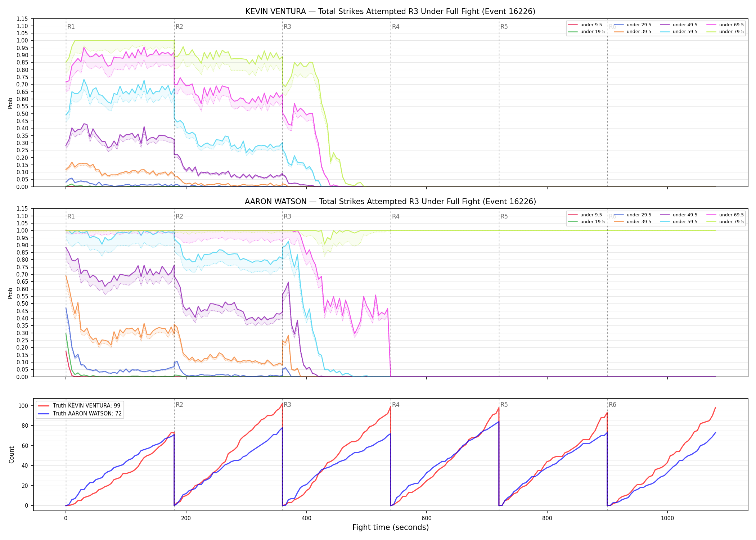Click the R2 round marker in Count chart
This screenshot has height=540, width=756.
pyautogui.click(x=179, y=405)
